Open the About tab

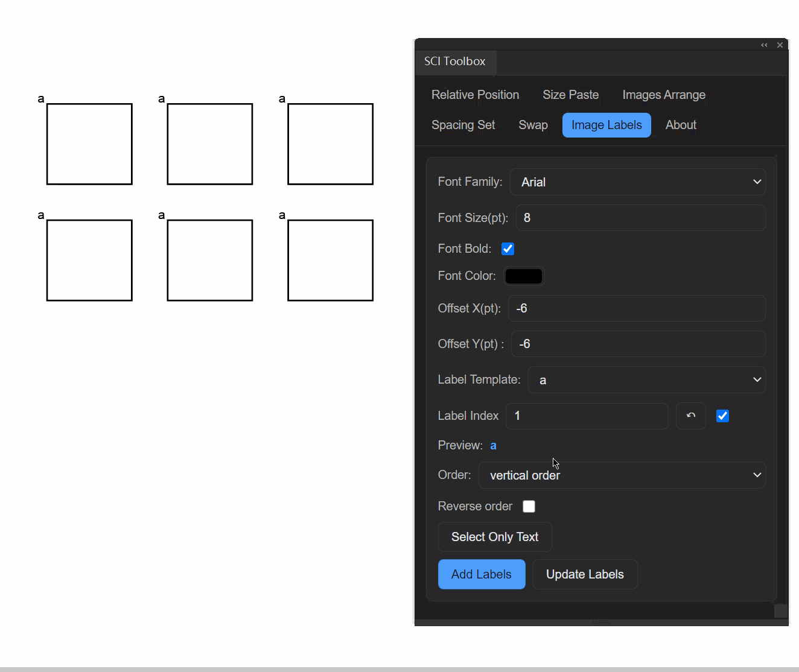(680, 125)
